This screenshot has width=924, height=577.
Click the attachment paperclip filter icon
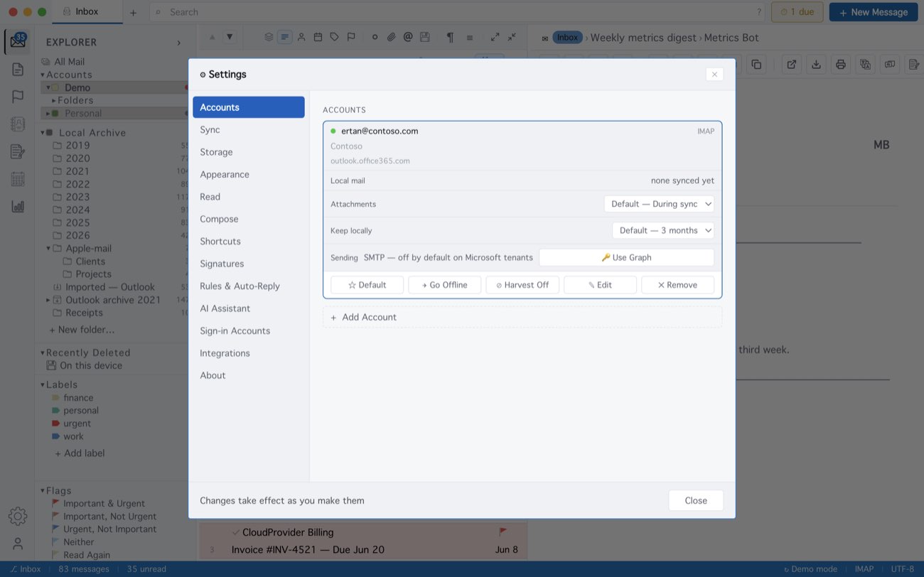(391, 37)
